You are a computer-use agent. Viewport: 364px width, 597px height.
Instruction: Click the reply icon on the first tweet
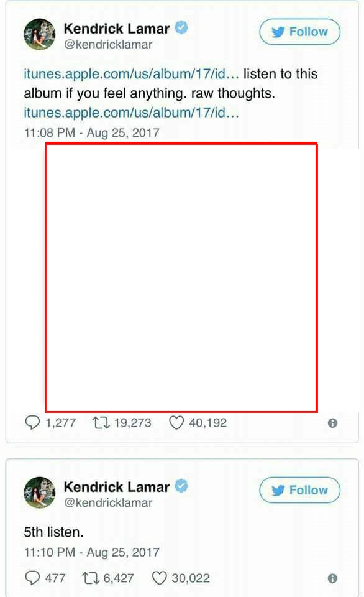pyautogui.click(x=32, y=423)
